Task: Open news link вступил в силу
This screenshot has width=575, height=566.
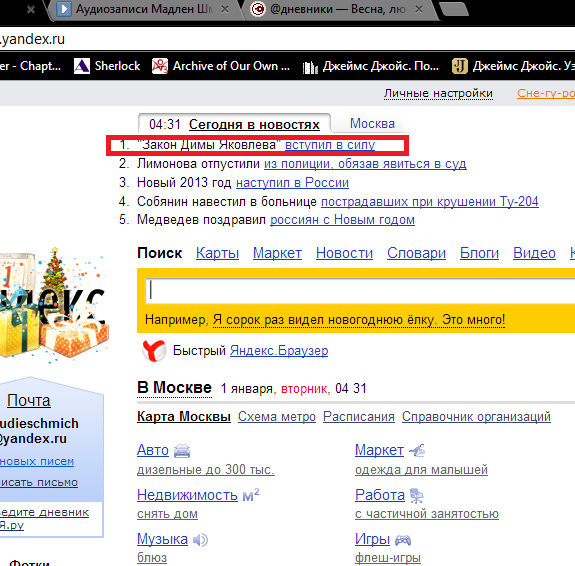Action: [x=330, y=145]
